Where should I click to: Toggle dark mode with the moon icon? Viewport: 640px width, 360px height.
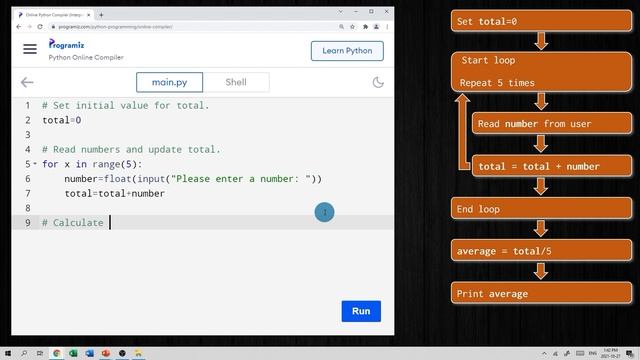tap(378, 82)
